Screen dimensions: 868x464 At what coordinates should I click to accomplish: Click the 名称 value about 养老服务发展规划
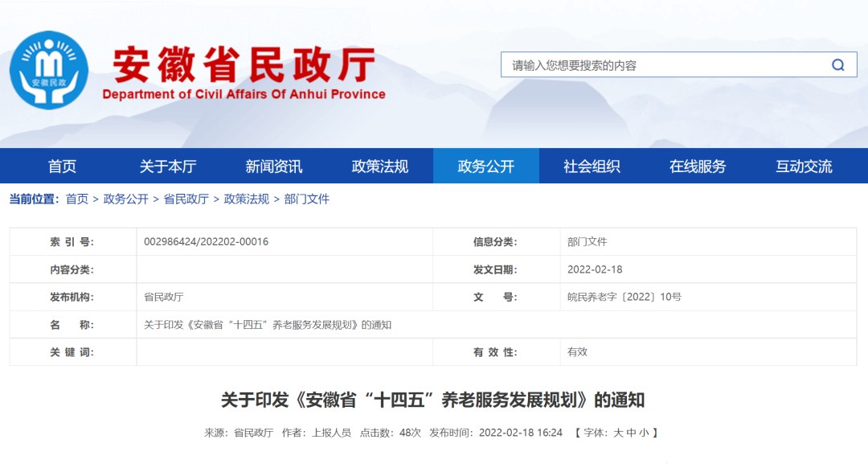click(x=268, y=325)
